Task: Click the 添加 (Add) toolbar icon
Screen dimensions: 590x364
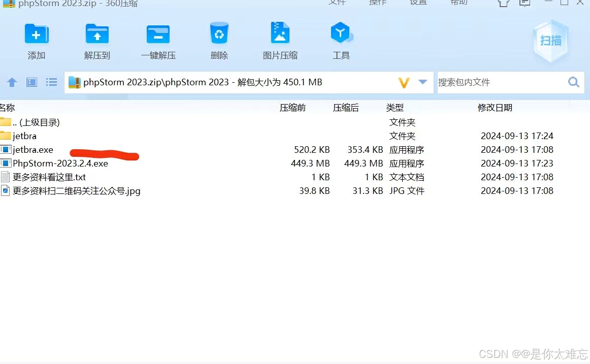Action: pyautogui.click(x=36, y=34)
